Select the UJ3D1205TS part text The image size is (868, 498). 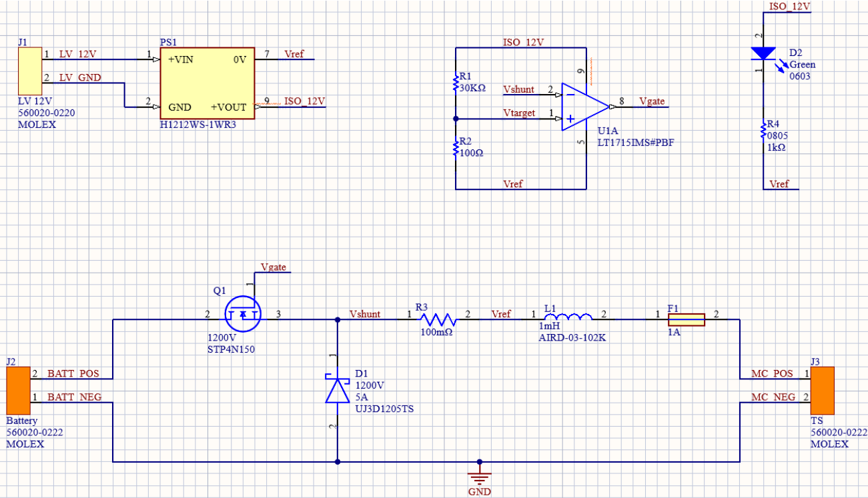point(384,409)
